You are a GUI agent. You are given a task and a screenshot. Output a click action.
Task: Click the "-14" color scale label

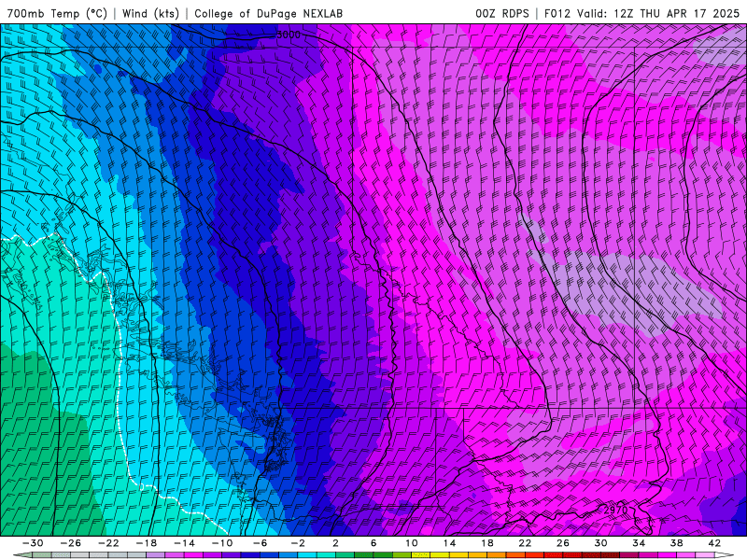pyautogui.click(x=184, y=543)
